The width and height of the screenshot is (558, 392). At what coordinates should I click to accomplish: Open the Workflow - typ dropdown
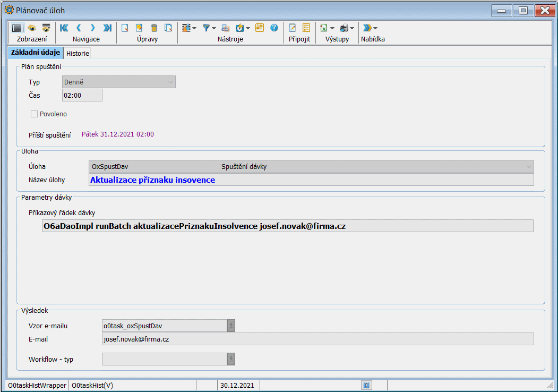coord(231,359)
